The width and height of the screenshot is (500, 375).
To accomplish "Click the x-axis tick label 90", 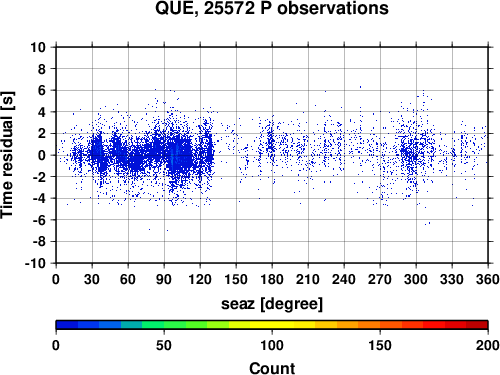I will 164,279.
